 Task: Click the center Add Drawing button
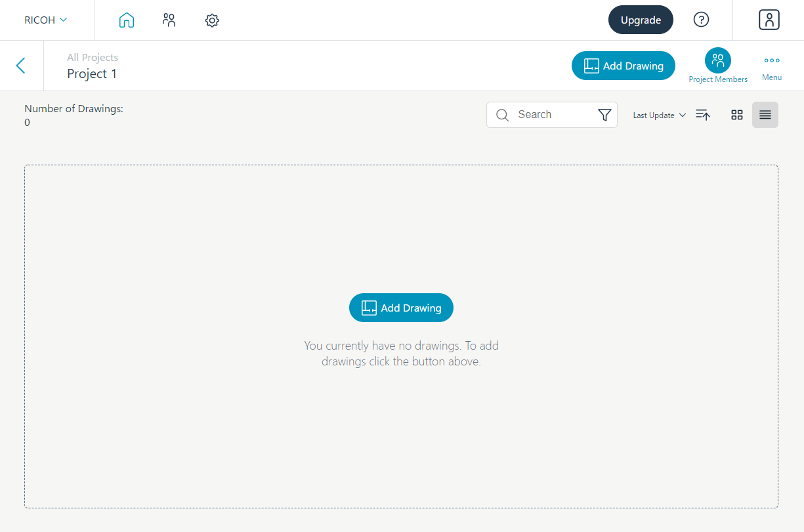pos(401,308)
